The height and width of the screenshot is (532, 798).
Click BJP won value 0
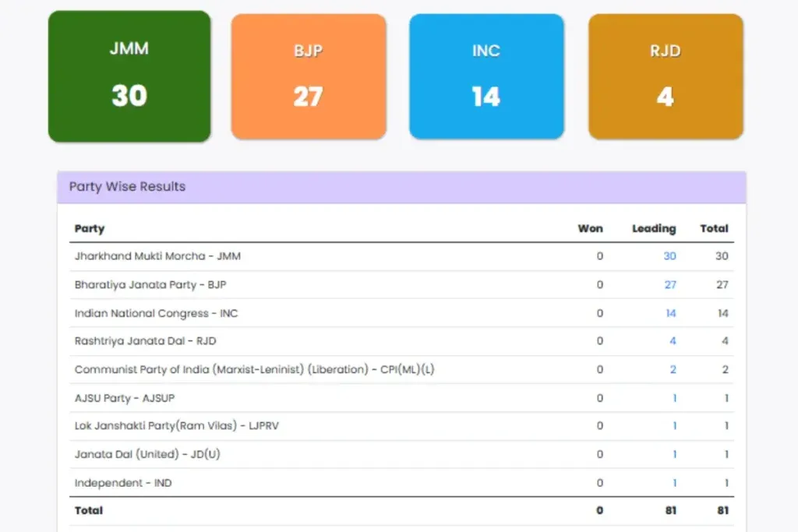point(600,285)
